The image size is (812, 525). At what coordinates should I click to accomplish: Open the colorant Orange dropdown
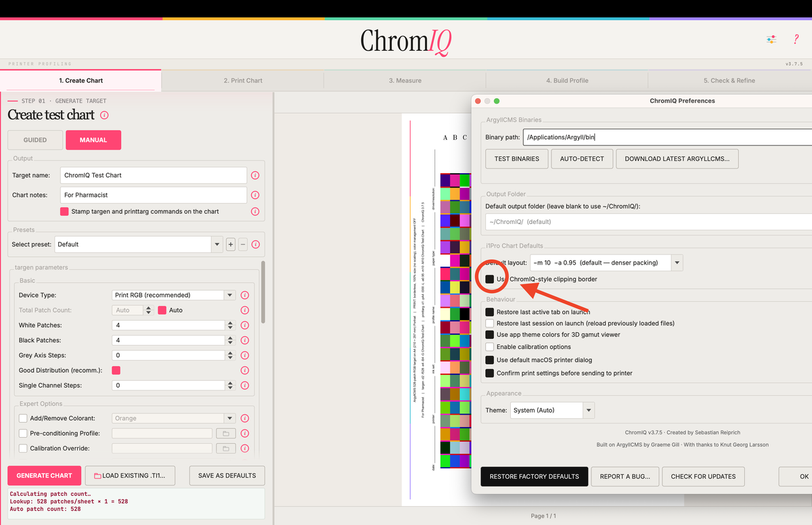(x=173, y=418)
